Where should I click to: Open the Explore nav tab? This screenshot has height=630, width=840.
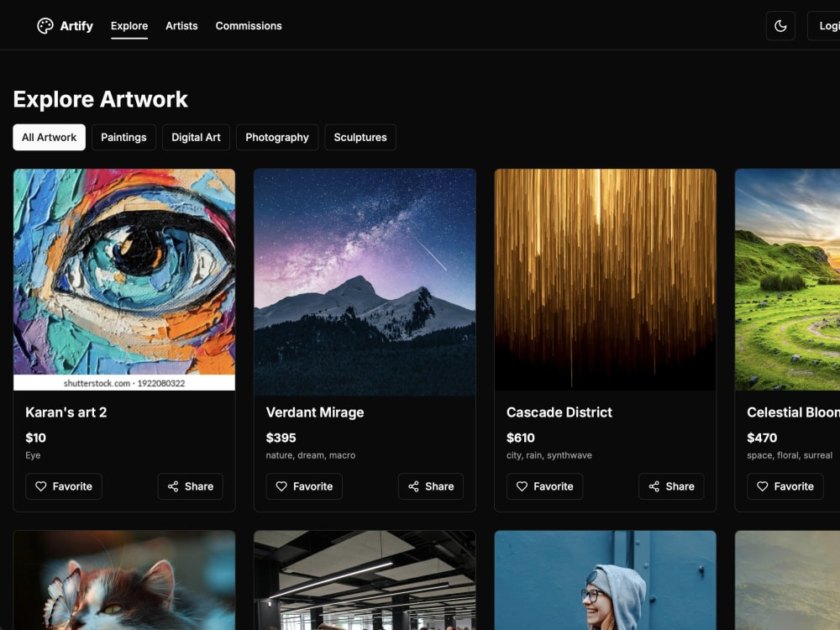(129, 26)
